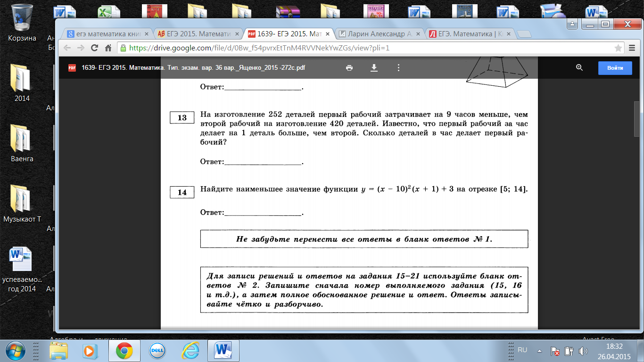
Task: Reload the current page
Action: tap(94, 48)
